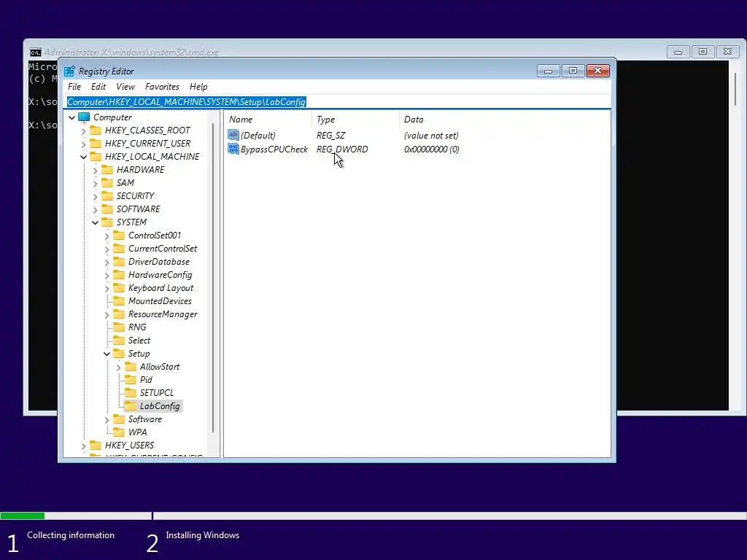The image size is (747, 560).
Task: Click the Pid folder icon
Action: point(131,379)
